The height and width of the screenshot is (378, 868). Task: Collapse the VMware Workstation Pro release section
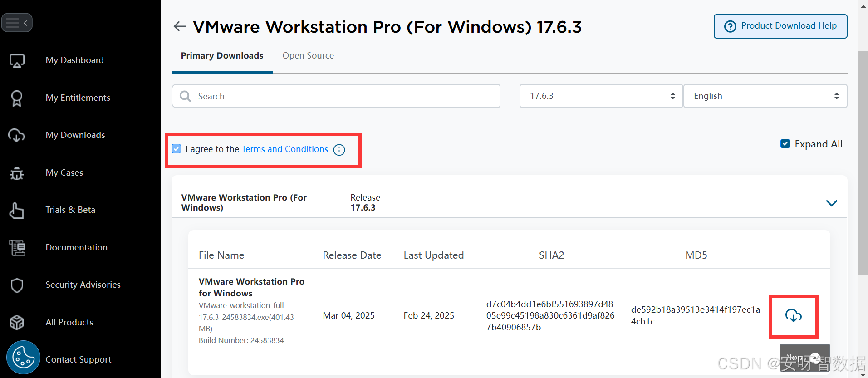(831, 203)
